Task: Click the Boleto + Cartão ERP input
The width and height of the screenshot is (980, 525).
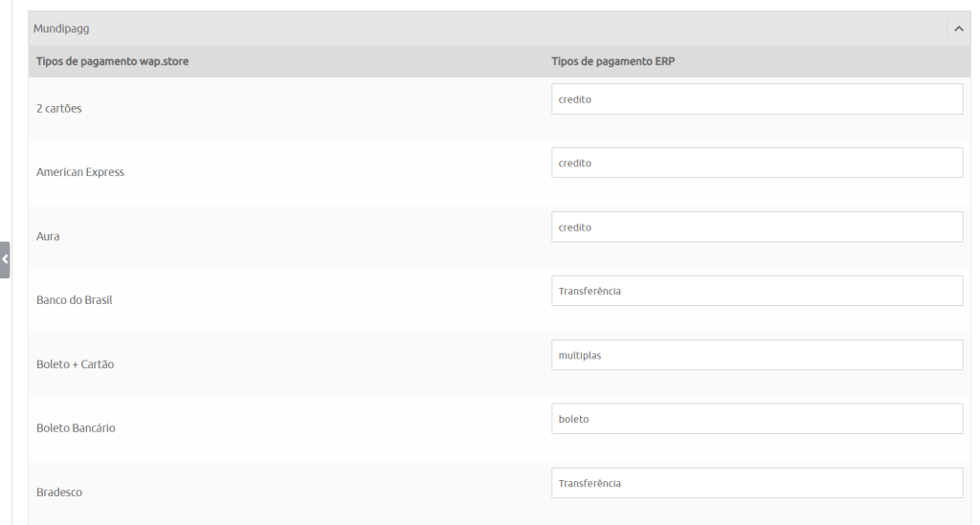Action: (757, 356)
